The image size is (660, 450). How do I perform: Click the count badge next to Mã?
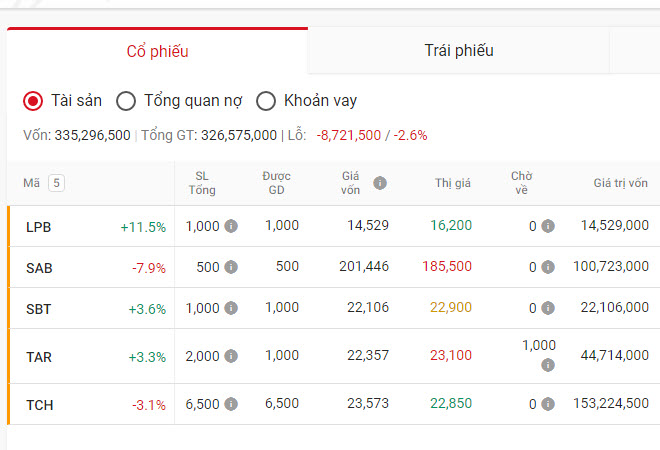click(56, 183)
